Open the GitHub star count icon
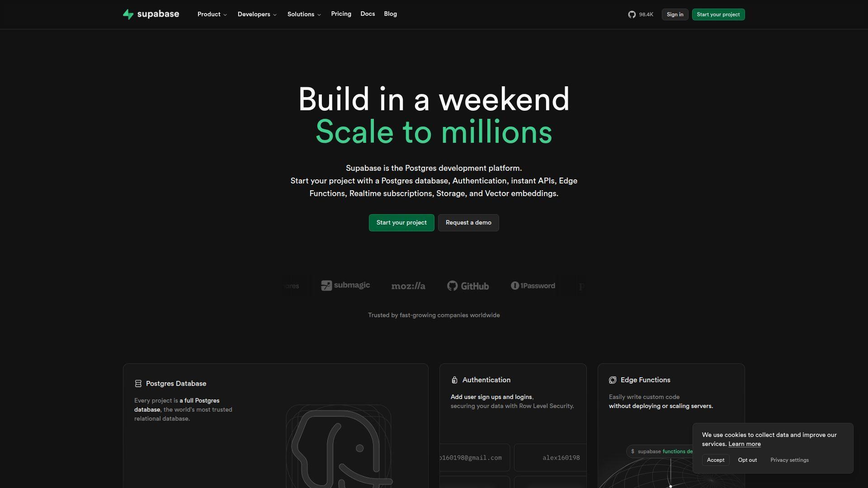 (632, 14)
